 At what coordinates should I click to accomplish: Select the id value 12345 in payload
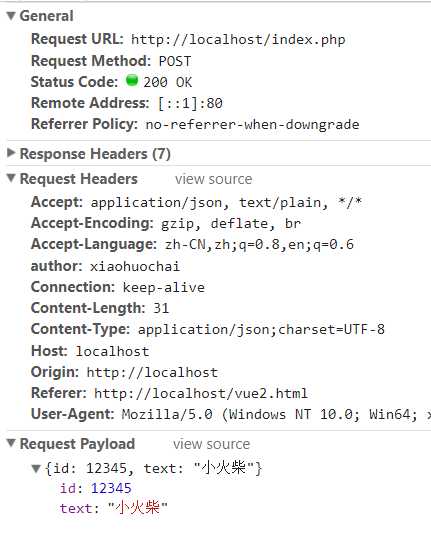pyautogui.click(x=111, y=488)
